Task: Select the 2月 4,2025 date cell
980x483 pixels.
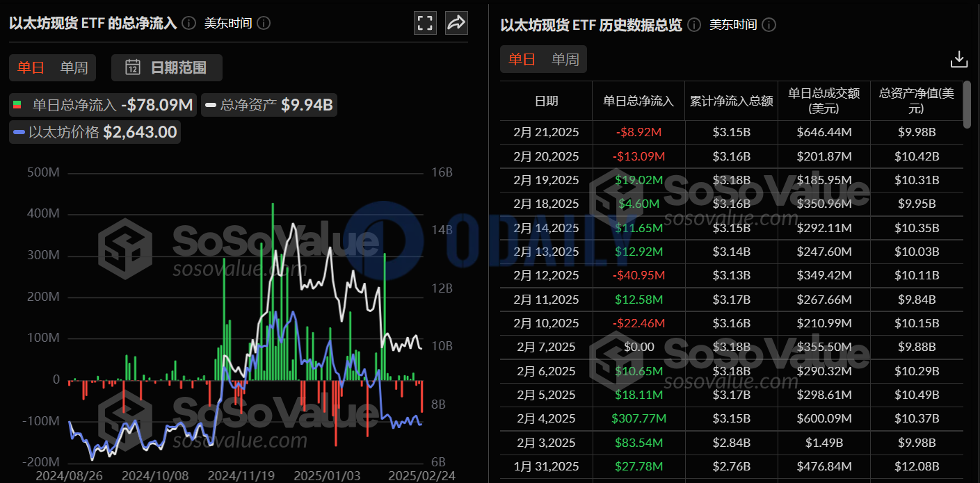Action: (x=546, y=418)
